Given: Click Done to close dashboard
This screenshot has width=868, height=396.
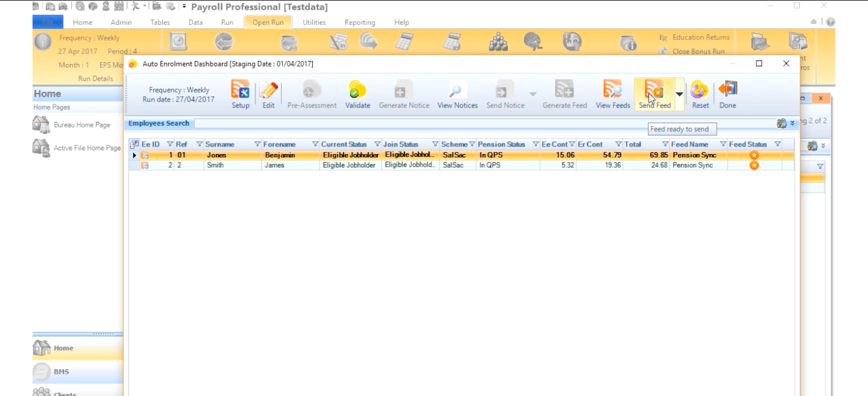Looking at the screenshot, I should pos(727,94).
